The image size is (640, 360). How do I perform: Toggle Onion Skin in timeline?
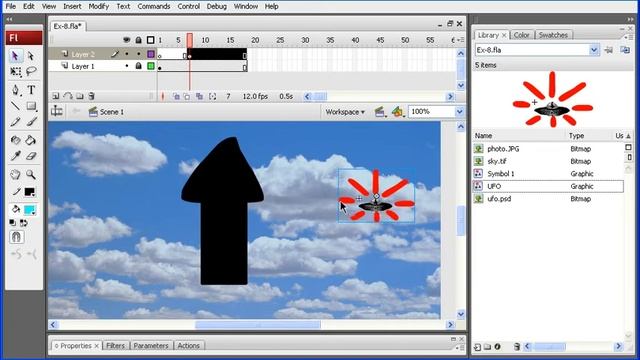[176, 96]
